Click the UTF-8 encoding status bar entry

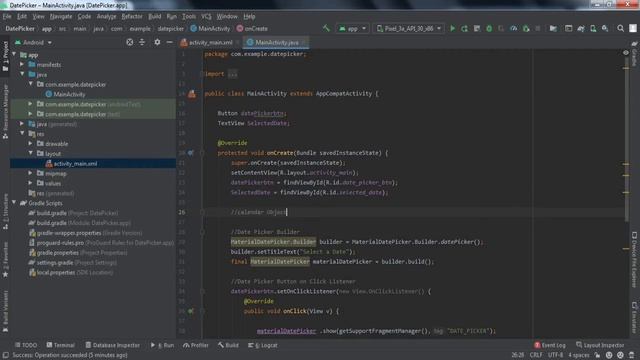[555, 355]
